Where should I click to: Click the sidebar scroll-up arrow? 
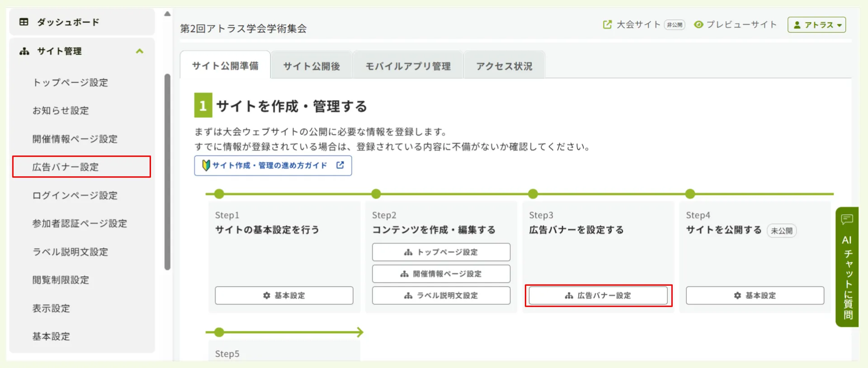167,14
